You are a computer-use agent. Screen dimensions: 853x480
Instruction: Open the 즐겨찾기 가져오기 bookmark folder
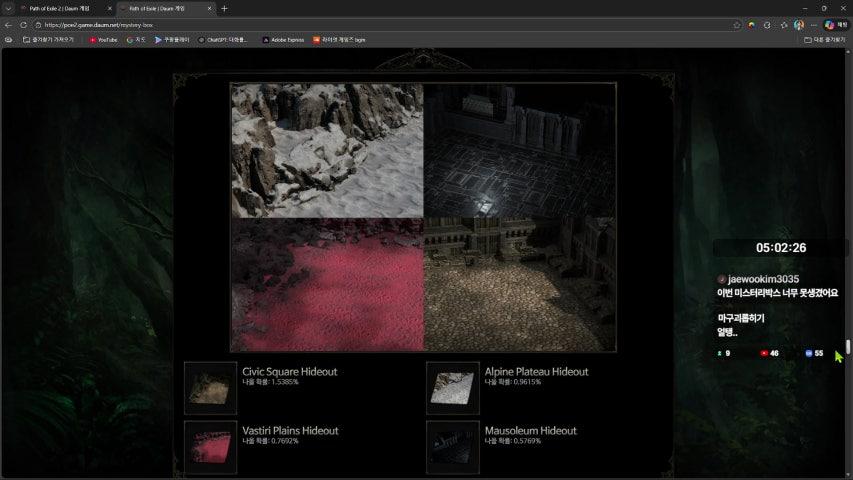click(x=48, y=40)
